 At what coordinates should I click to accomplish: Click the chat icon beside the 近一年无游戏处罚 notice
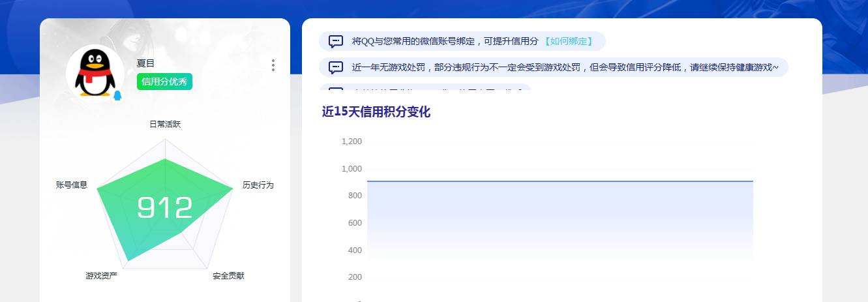point(336,67)
